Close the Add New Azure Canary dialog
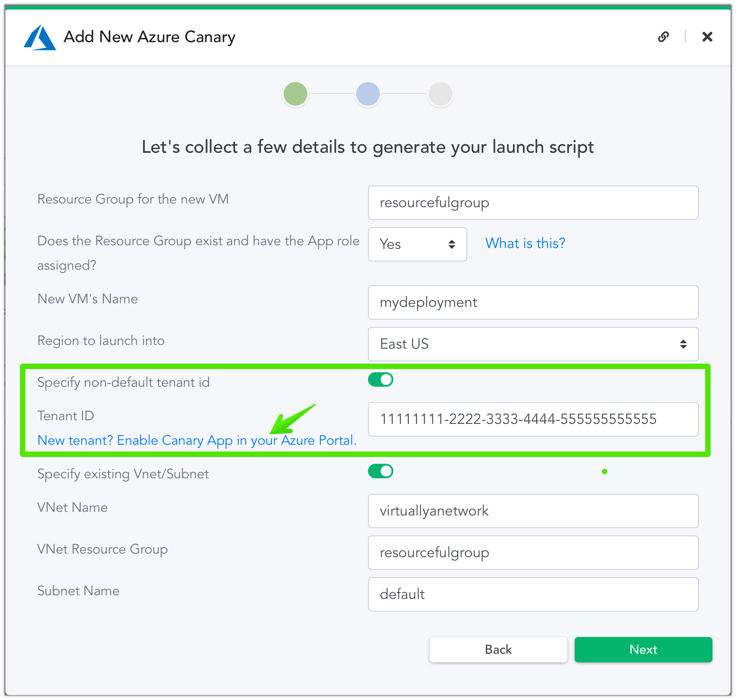736x700 pixels. click(x=707, y=37)
